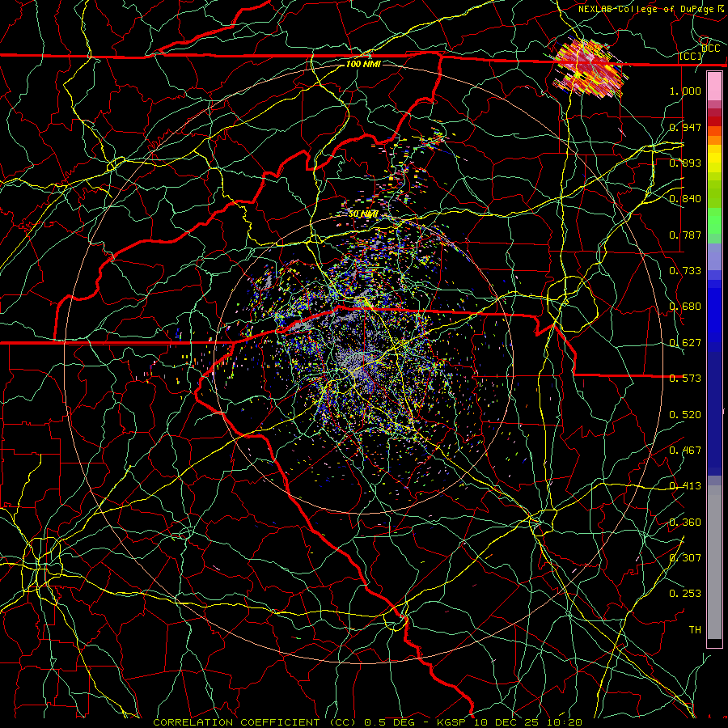Click the 0.307 color scale label
The height and width of the screenshot is (728, 728).
click(x=685, y=557)
